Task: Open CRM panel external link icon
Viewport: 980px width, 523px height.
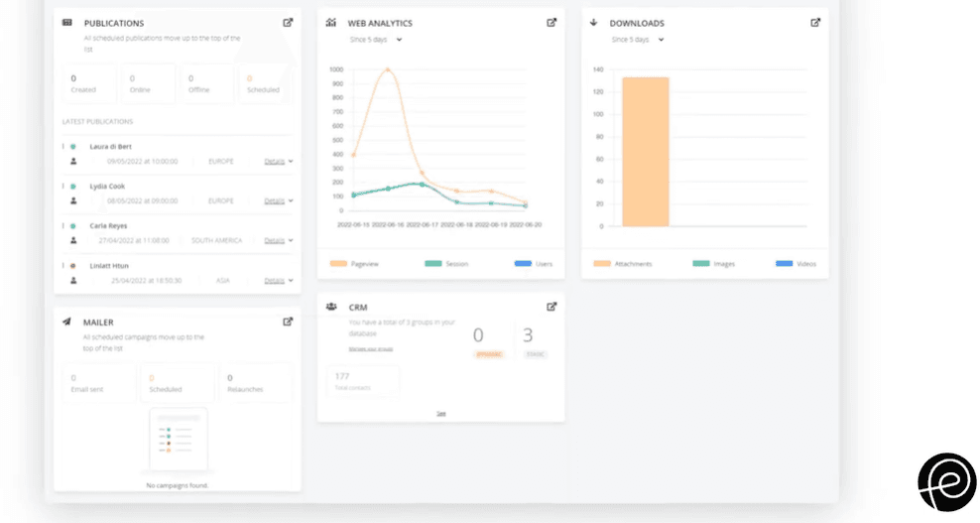Action: click(x=551, y=307)
